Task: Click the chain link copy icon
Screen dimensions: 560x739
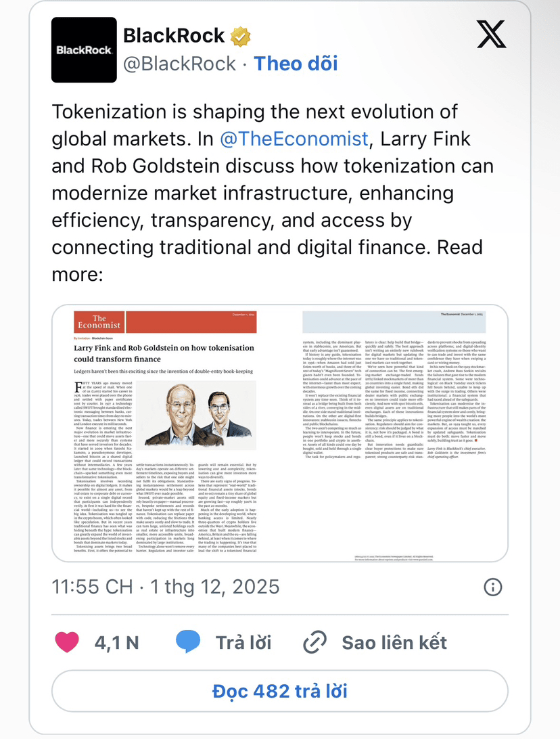Action: tap(314, 642)
